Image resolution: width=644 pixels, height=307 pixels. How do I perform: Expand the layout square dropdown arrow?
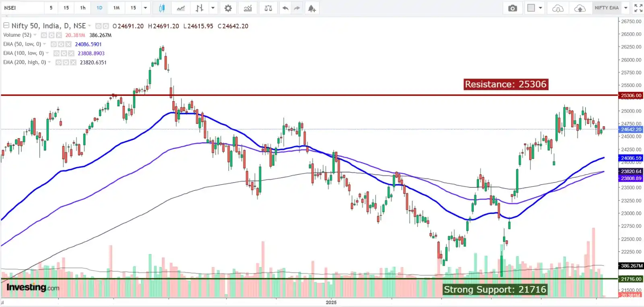tap(541, 8)
